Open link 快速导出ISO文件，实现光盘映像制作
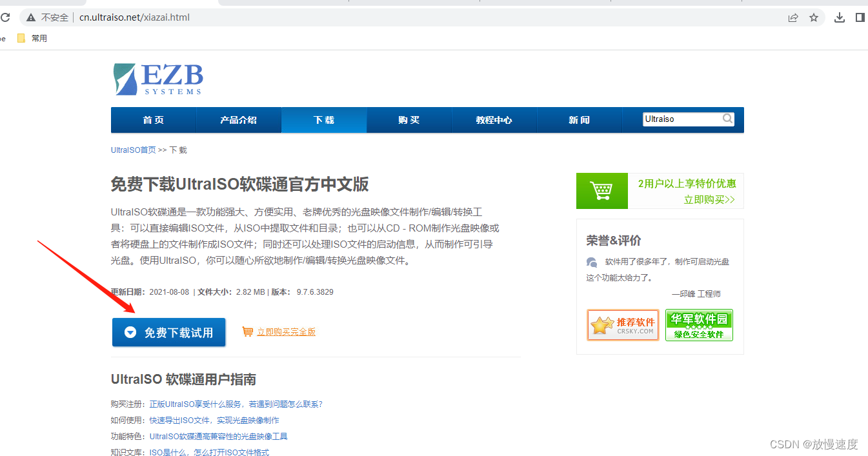The image size is (868, 456). coord(214,420)
